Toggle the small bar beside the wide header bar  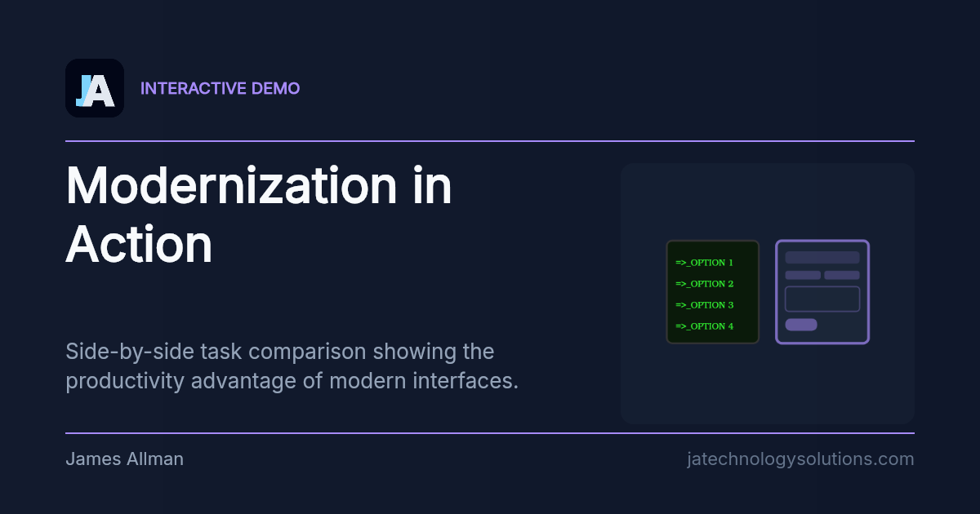(842, 275)
